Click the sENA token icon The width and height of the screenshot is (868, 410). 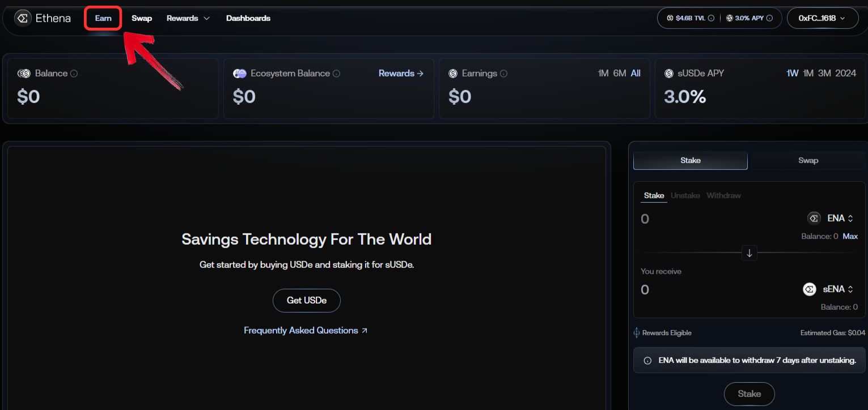810,289
